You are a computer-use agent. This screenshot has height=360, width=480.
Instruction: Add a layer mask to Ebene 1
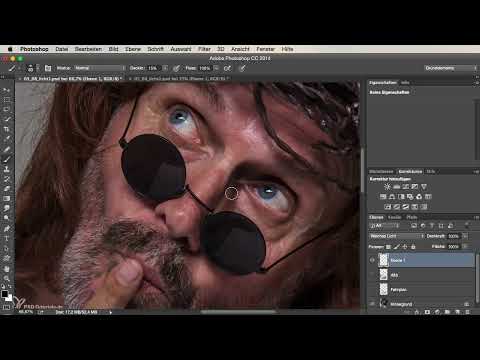[427, 312]
